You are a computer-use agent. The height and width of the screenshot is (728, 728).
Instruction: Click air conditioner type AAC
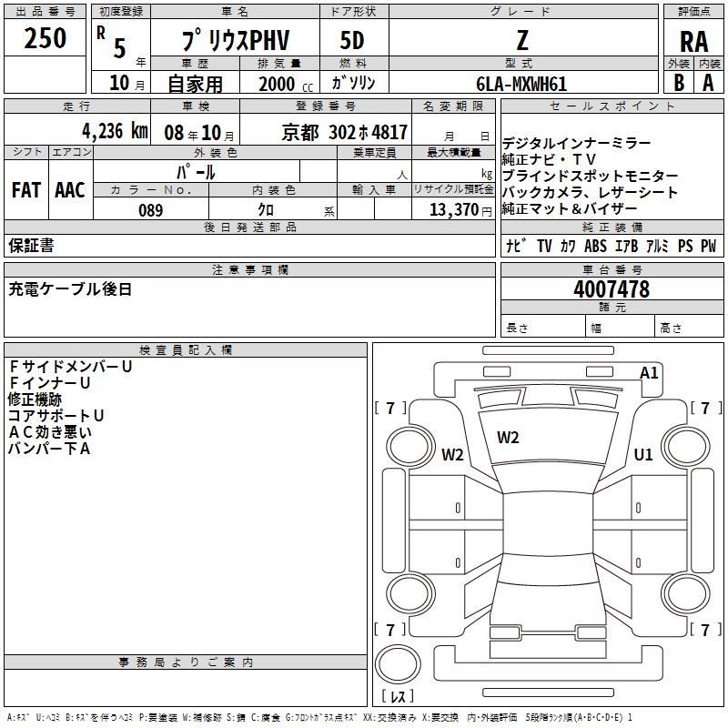[x=70, y=190]
